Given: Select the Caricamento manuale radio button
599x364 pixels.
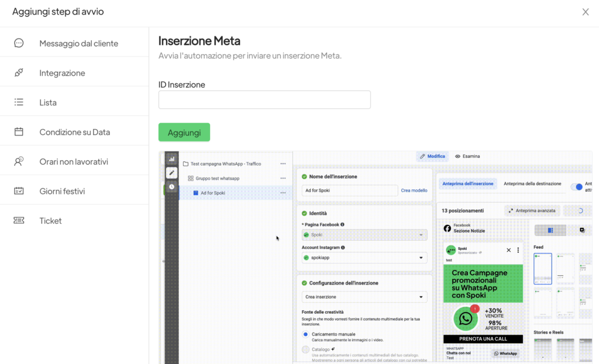Looking at the screenshot, I should [x=305, y=334].
